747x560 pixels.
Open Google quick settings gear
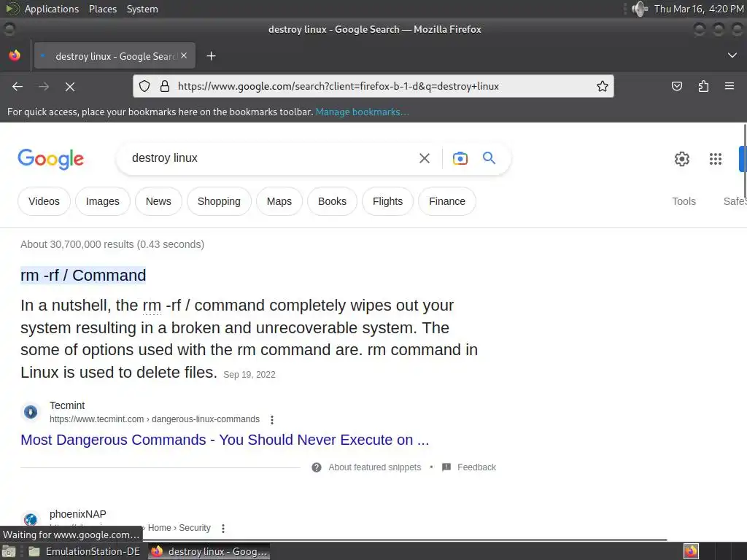pyautogui.click(x=682, y=158)
